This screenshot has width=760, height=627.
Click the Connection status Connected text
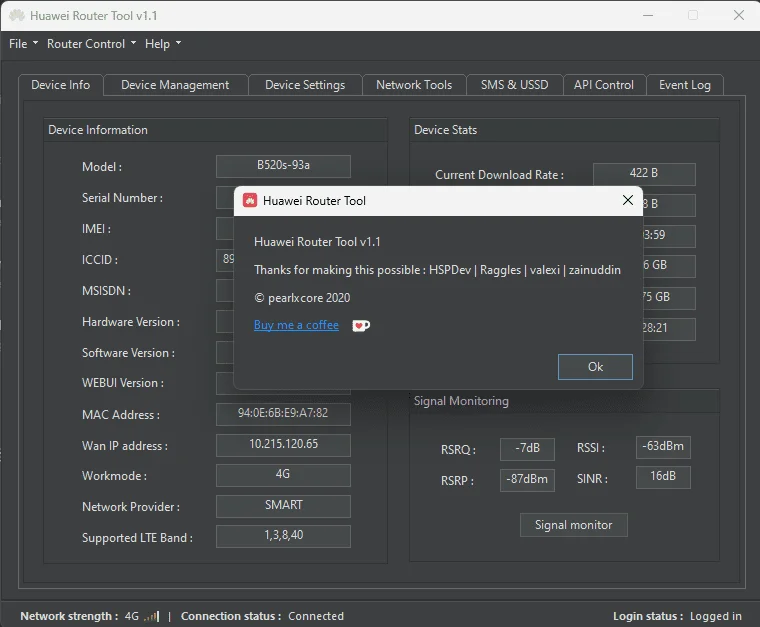click(x=316, y=616)
